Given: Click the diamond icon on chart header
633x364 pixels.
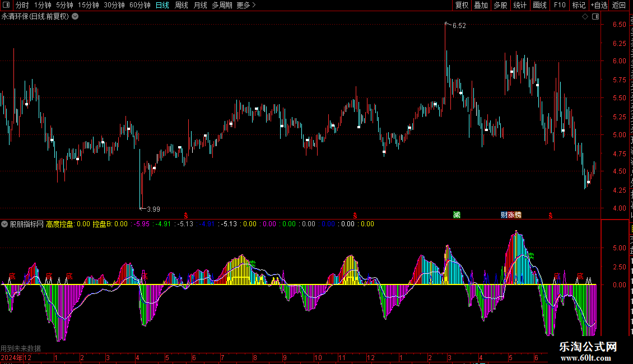Looking at the screenshot, I should pos(585,17).
